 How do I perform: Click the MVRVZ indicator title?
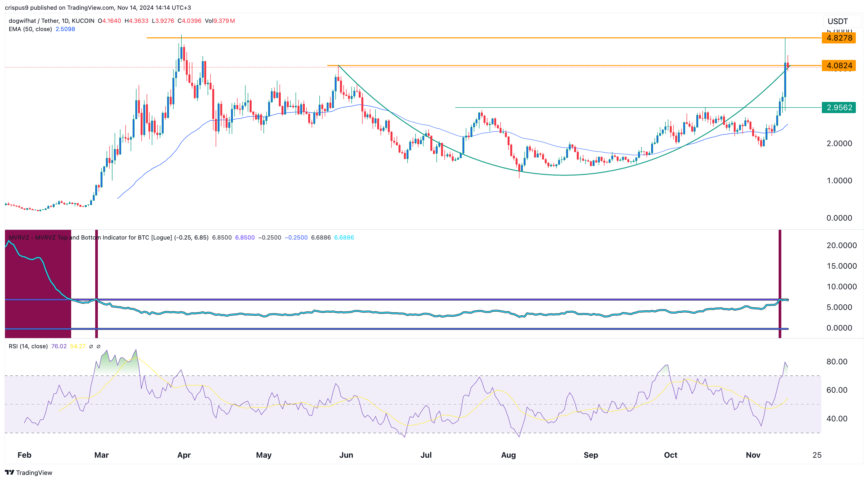[x=109, y=238]
